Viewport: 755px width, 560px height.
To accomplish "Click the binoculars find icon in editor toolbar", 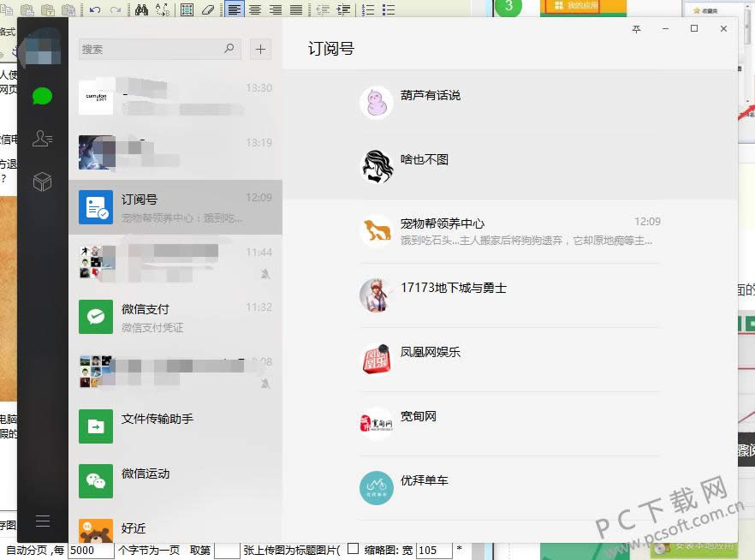I will coord(141,9).
